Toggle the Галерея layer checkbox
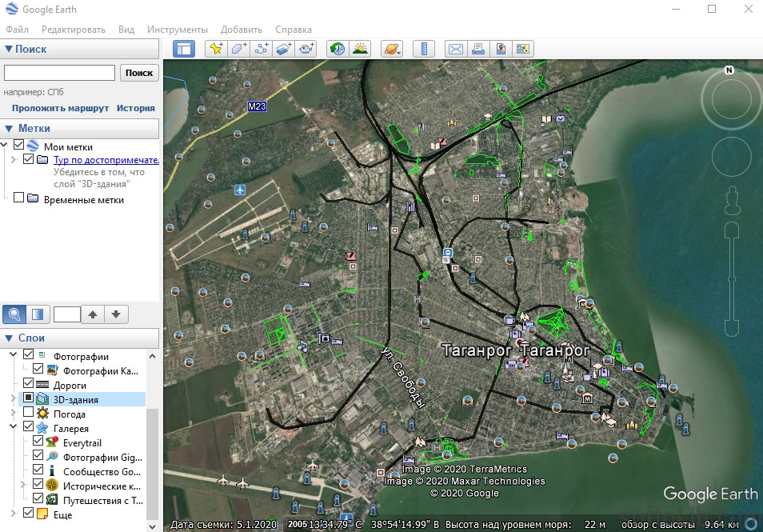 pos(28,426)
